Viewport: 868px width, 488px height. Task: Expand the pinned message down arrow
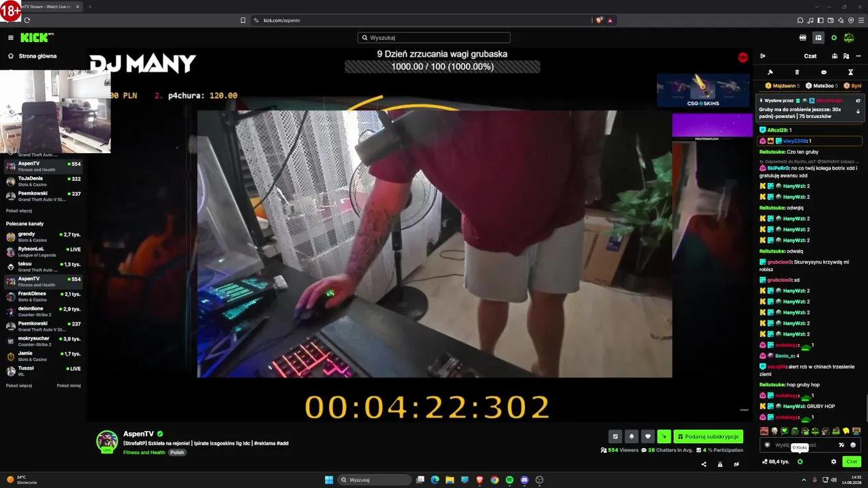tap(858, 111)
